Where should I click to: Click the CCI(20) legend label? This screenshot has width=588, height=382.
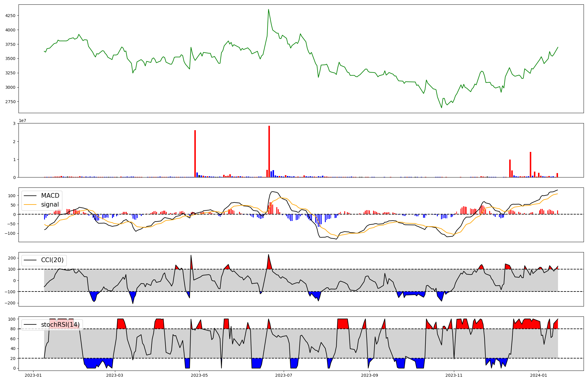[52, 260]
